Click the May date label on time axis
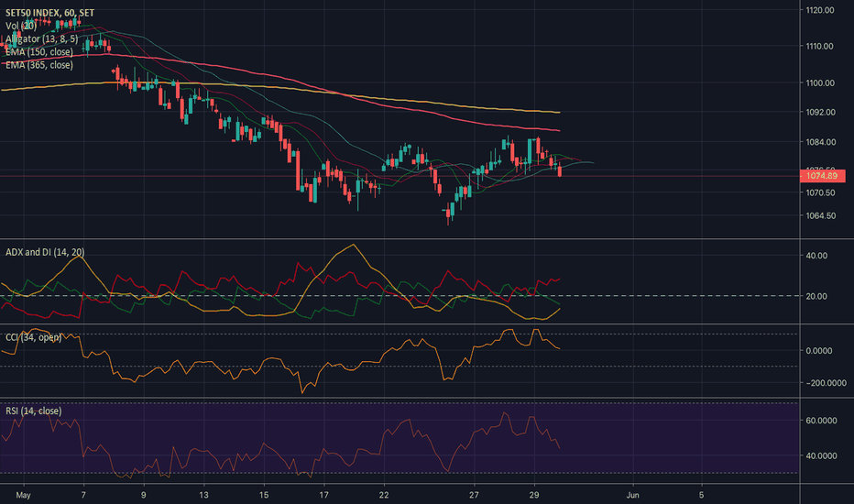This screenshot has height=504, width=854. tap(24, 495)
